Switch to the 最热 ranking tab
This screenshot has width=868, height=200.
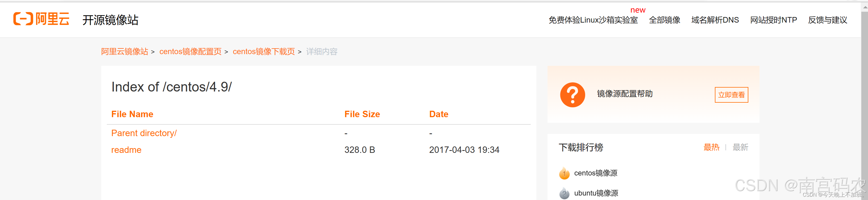711,147
